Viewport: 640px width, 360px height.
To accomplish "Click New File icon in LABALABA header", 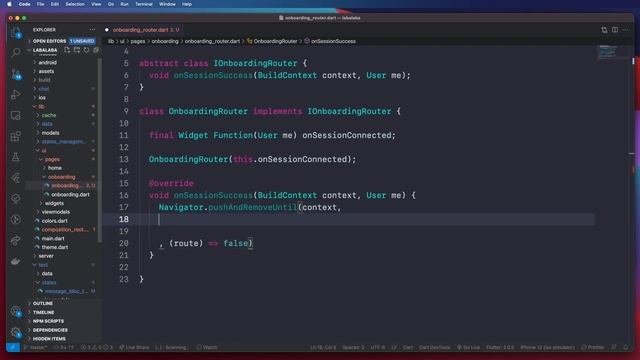I will [x=67, y=50].
